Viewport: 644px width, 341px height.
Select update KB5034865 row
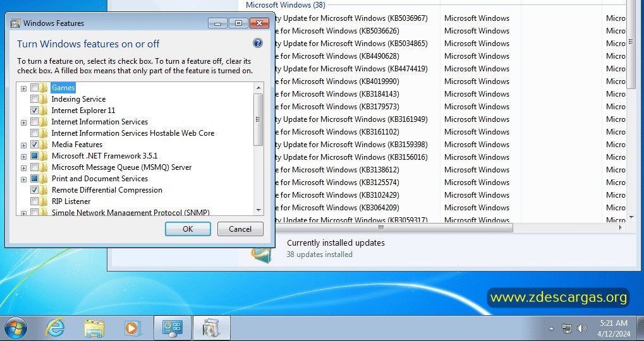point(450,44)
